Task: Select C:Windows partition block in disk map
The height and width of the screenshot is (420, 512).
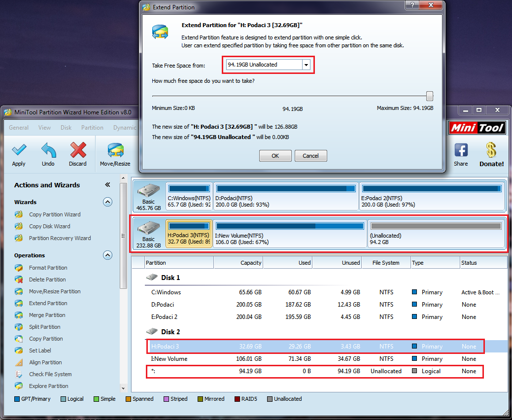Action: [x=189, y=197]
